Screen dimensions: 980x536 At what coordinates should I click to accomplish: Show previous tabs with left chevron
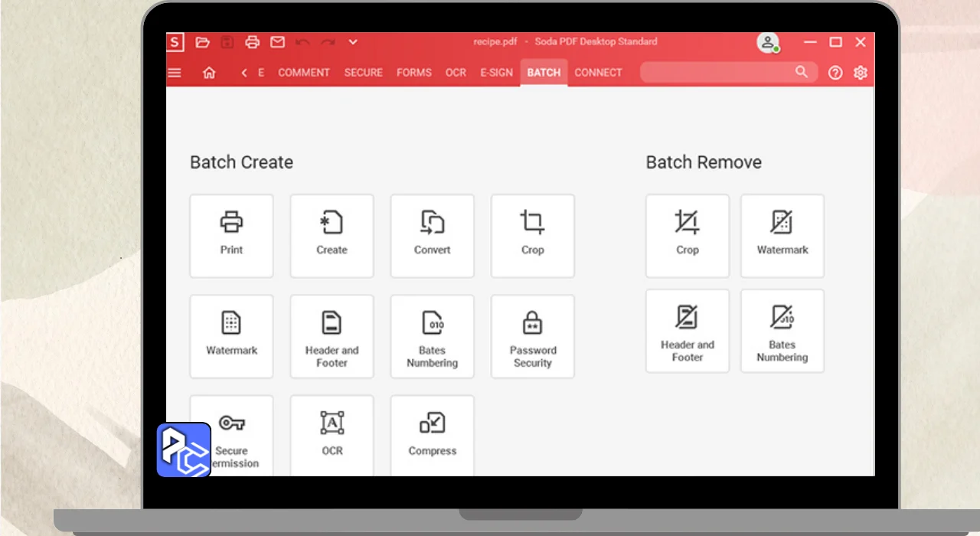pyautogui.click(x=244, y=73)
